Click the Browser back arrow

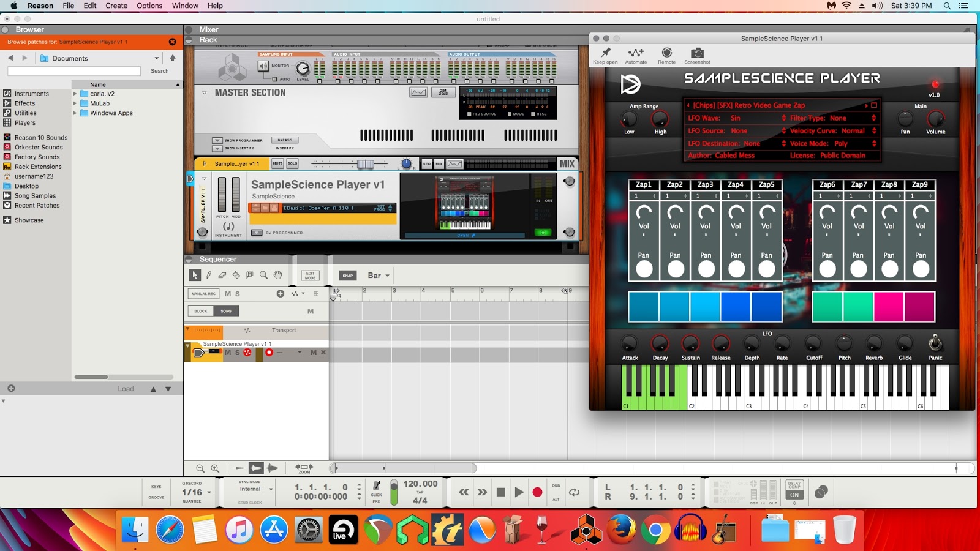click(x=10, y=58)
